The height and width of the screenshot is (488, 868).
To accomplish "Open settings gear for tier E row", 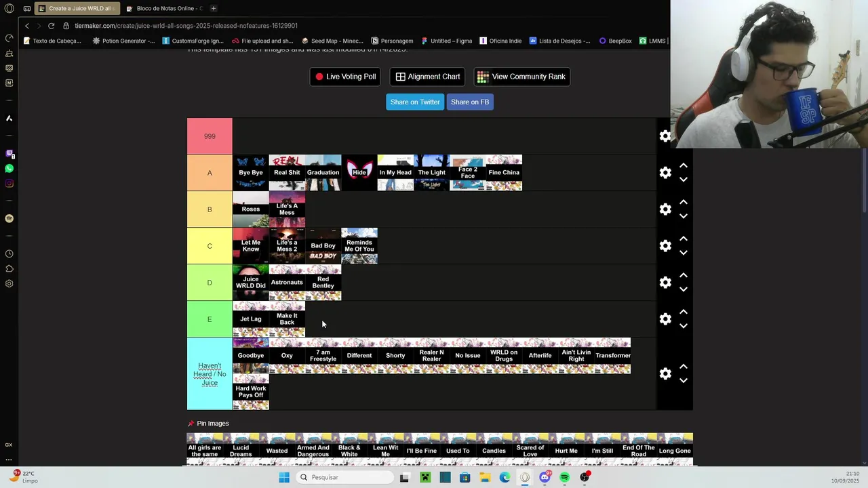I will pyautogui.click(x=665, y=319).
